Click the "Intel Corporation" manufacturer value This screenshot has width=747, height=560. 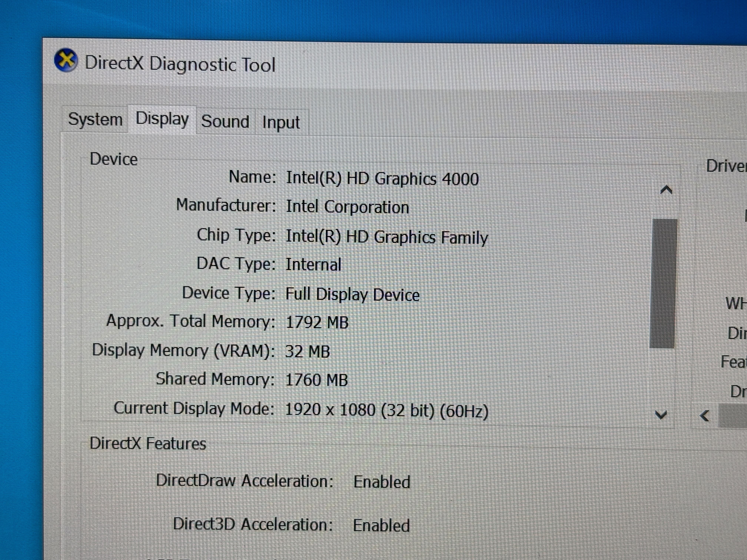pyautogui.click(x=347, y=207)
